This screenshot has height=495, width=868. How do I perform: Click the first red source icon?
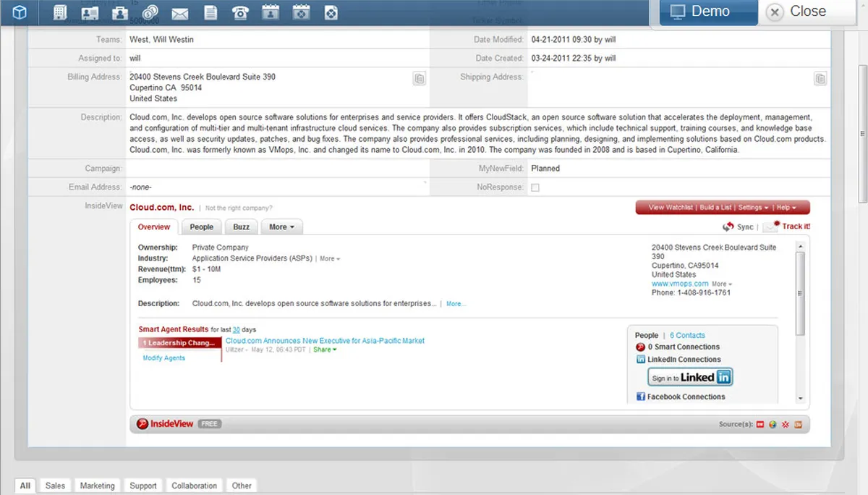[760, 425]
